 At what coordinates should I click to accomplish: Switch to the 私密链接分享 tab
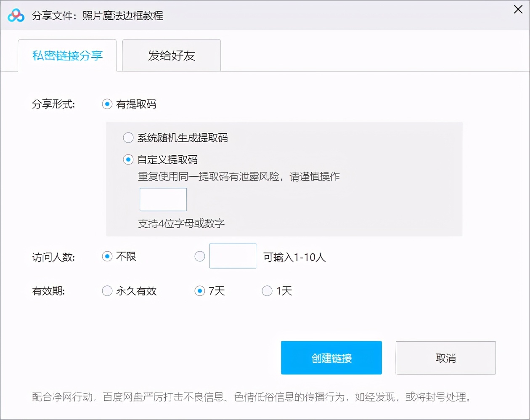click(x=67, y=56)
